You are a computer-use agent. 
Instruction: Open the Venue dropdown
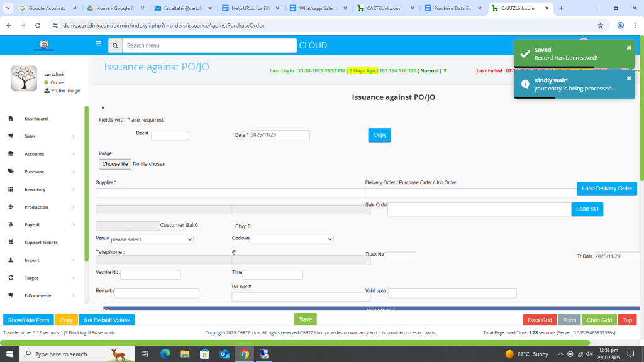coord(151,239)
